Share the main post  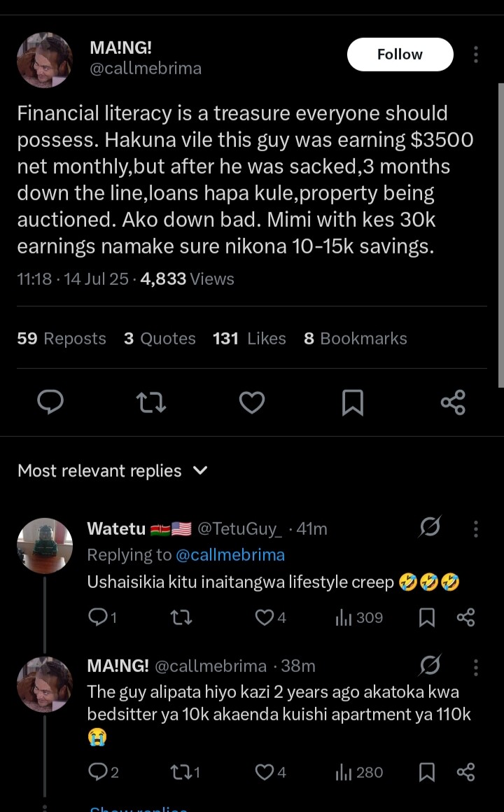(x=453, y=402)
